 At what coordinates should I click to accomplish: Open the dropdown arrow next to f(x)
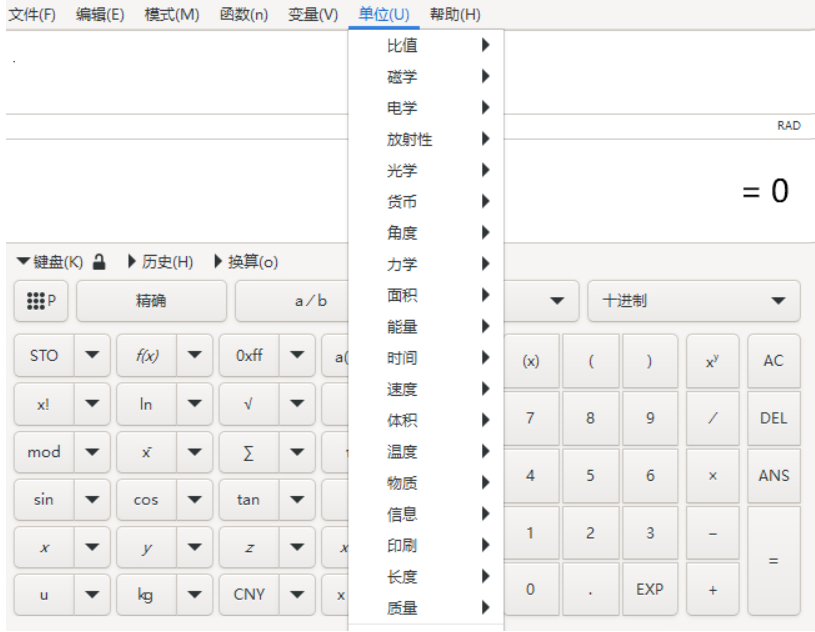(x=194, y=356)
